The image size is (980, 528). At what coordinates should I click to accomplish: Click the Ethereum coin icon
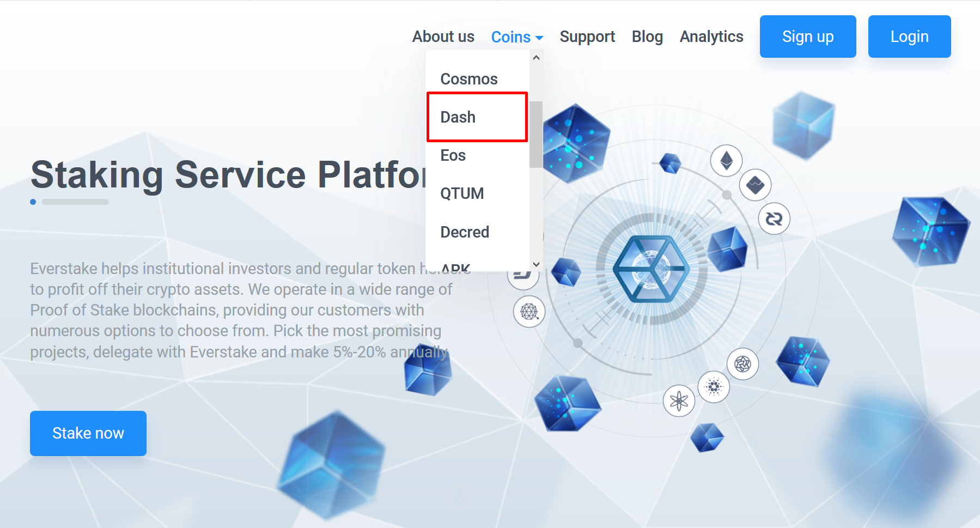coord(727,161)
